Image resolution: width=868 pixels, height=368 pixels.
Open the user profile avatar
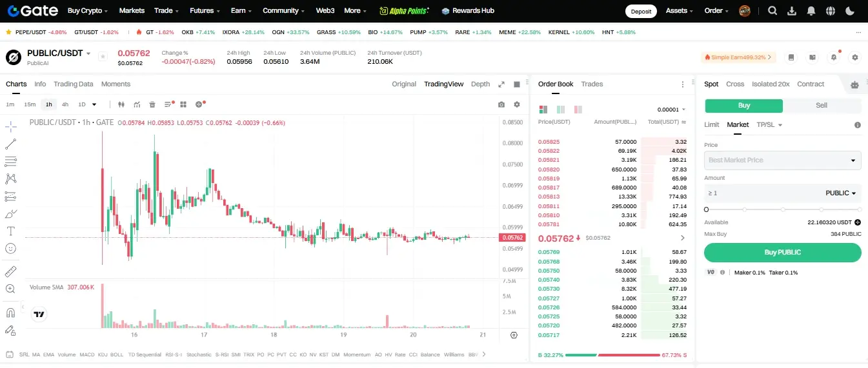[745, 11]
